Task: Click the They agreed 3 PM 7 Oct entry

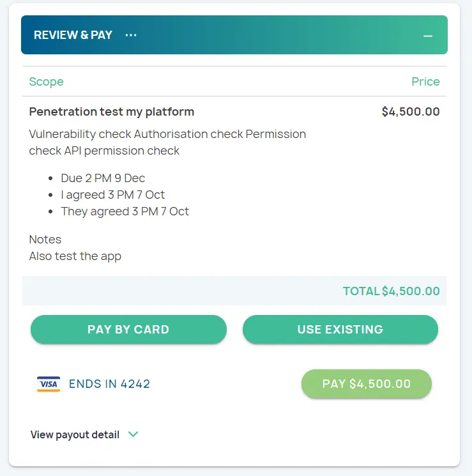Action: (125, 211)
